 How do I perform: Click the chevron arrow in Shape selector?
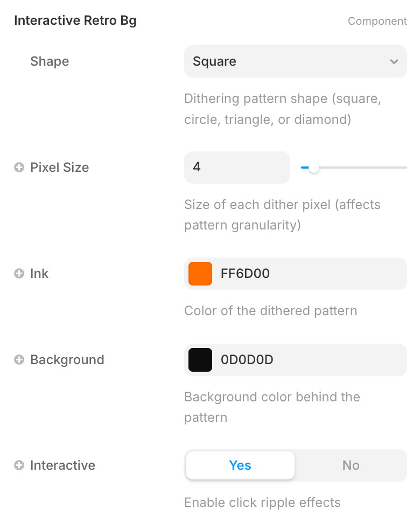[394, 61]
